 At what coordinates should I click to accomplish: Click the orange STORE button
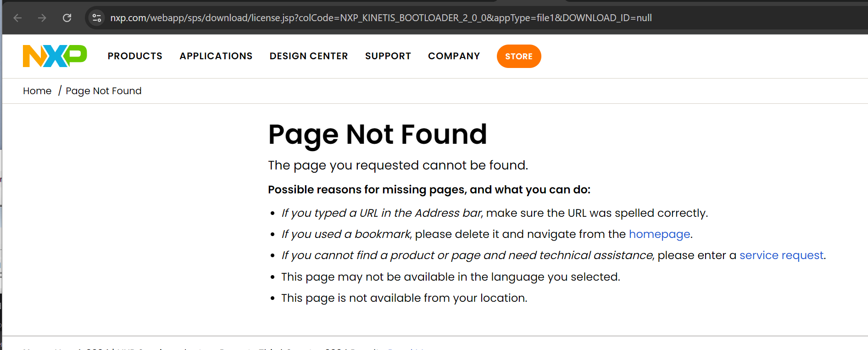coord(519,56)
